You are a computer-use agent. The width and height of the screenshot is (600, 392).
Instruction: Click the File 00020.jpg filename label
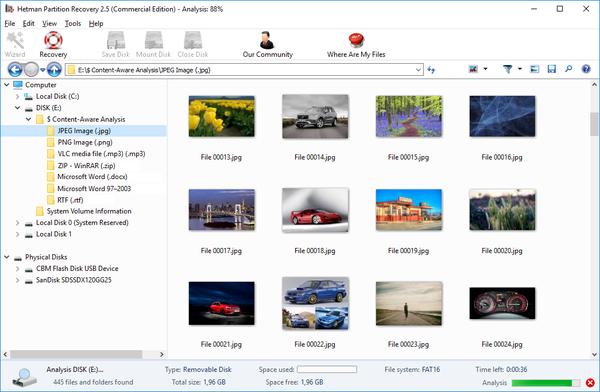click(x=502, y=251)
